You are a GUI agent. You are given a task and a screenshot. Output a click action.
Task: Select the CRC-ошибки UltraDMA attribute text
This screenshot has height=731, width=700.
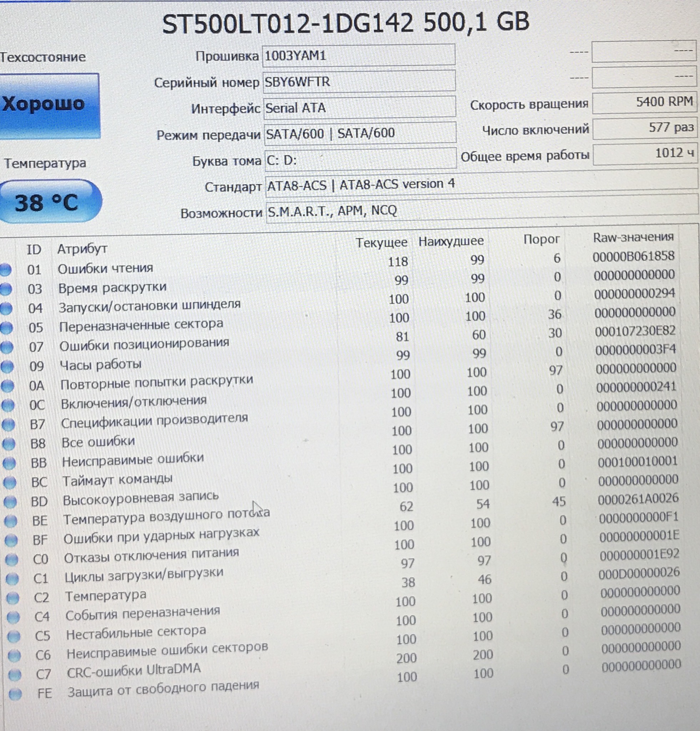[x=134, y=671]
